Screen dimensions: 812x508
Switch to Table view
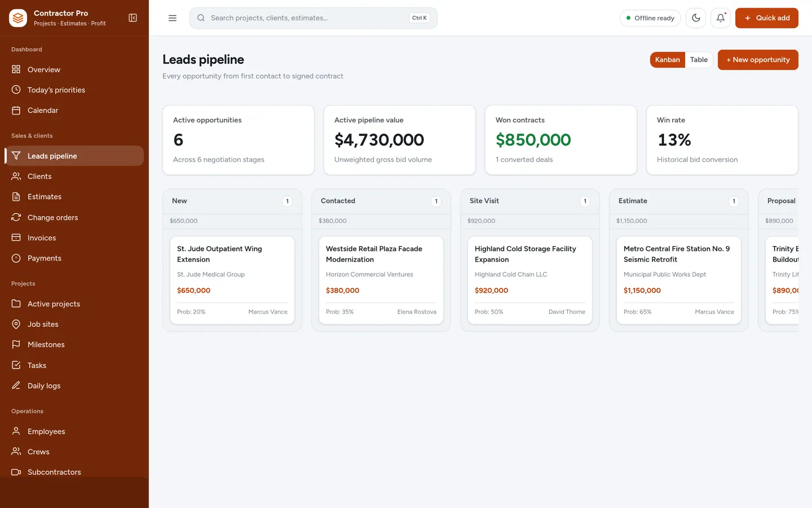[699, 60]
